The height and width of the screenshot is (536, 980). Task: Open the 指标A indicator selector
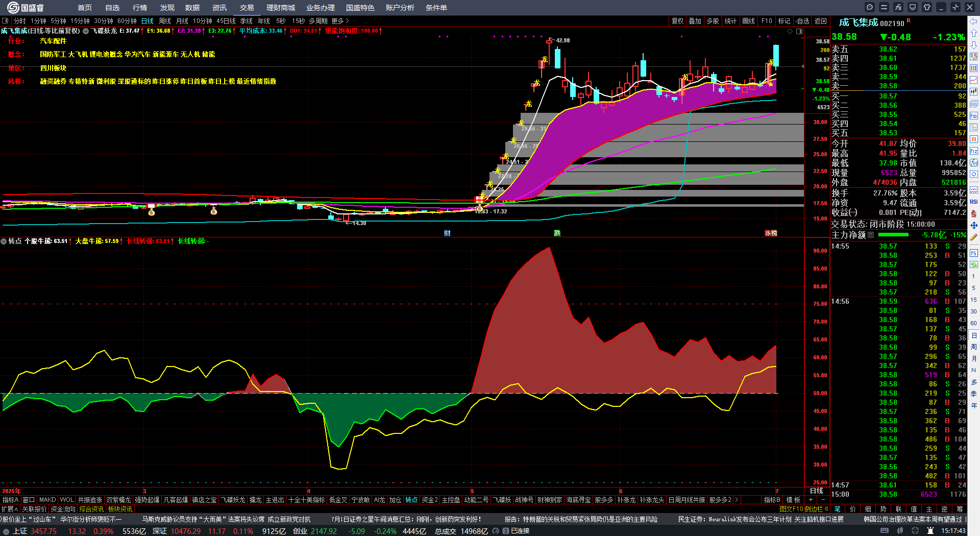pos(10,500)
